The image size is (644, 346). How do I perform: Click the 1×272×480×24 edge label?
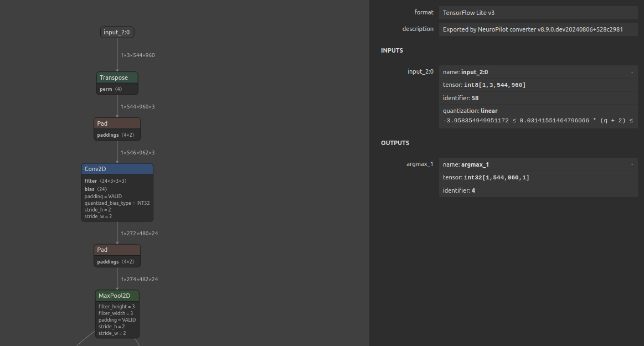pos(139,234)
